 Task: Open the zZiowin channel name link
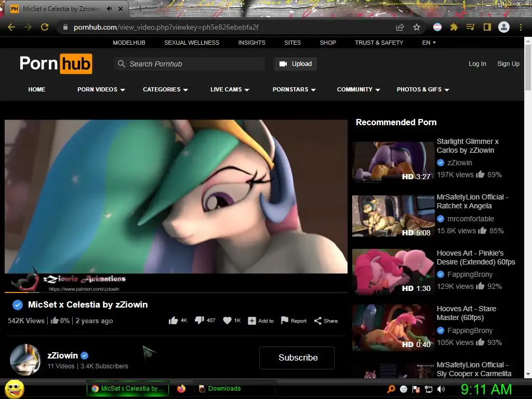click(x=63, y=355)
